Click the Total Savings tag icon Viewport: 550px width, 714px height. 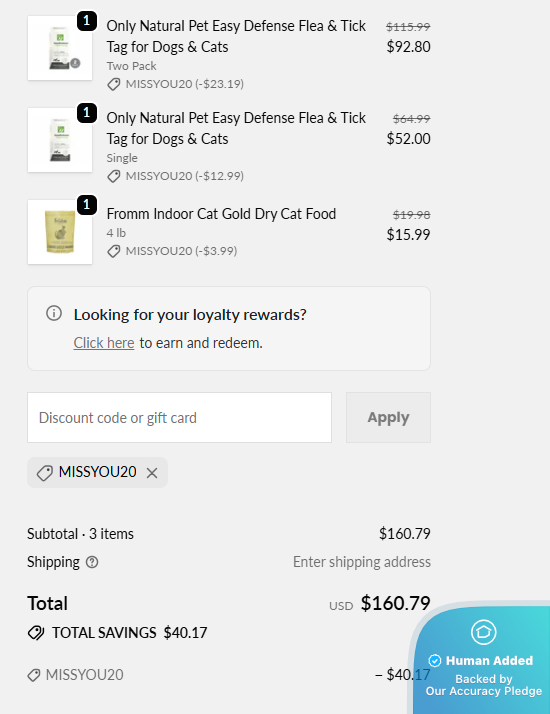[x=36, y=633]
